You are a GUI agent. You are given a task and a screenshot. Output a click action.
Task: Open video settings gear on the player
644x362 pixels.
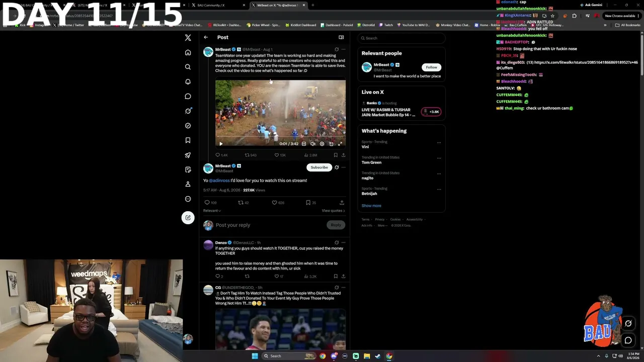click(322, 144)
